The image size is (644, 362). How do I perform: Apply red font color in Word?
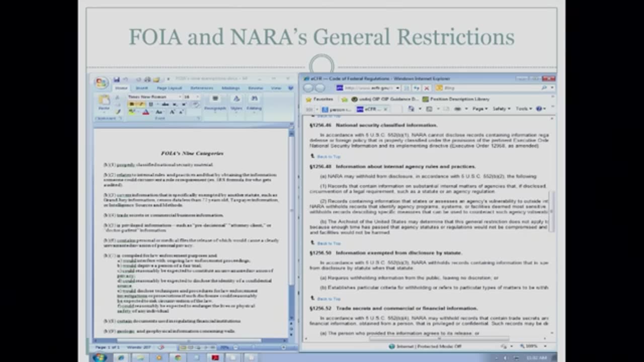tap(146, 112)
